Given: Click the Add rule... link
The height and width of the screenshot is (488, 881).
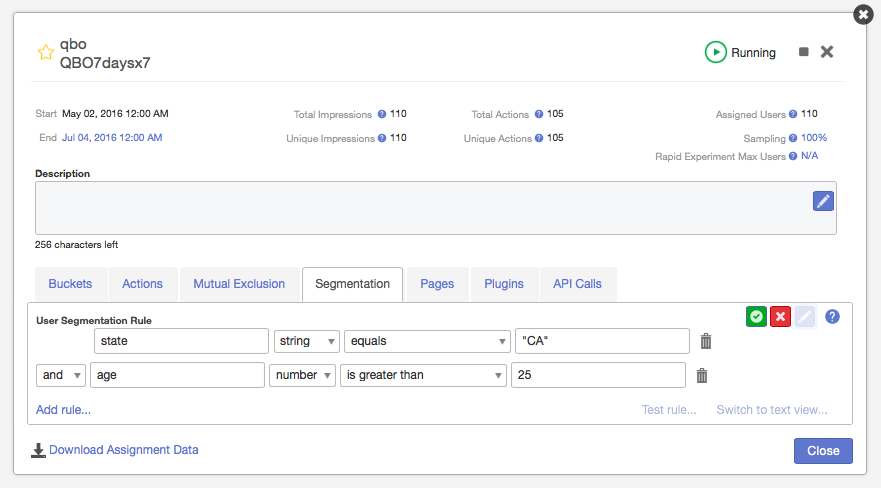Looking at the screenshot, I should [x=63, y=410].
